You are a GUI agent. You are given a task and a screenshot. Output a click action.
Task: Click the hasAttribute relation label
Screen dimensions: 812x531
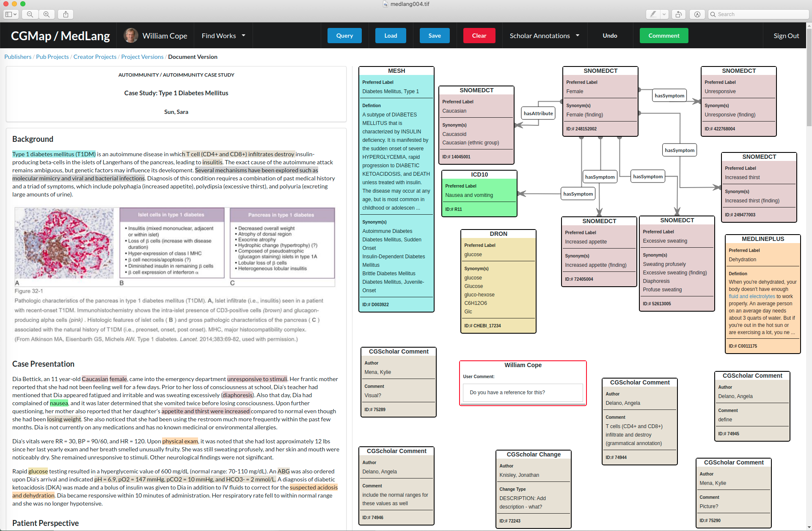tap(538, 113)
